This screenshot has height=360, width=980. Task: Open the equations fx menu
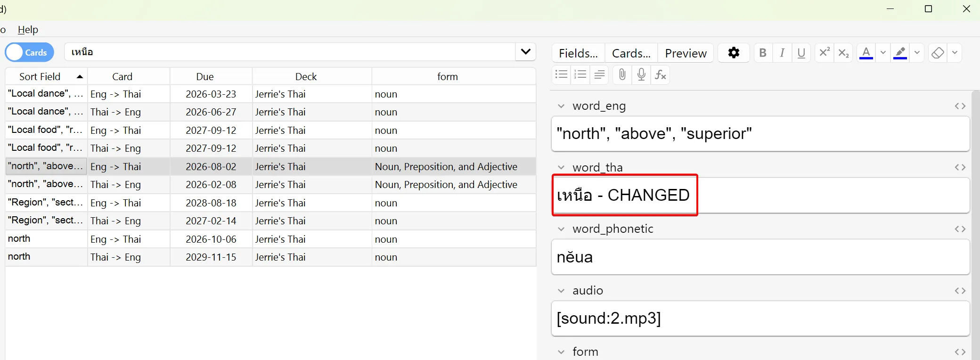pos(661,74)
